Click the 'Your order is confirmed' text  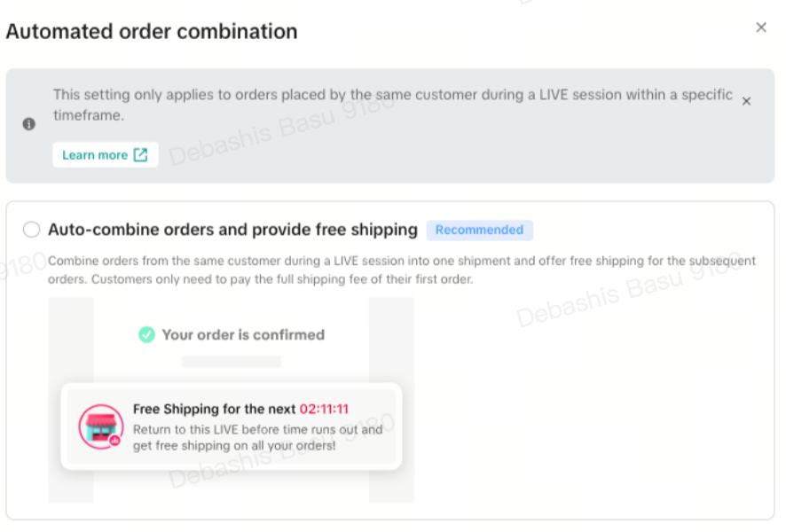coord(243,334)
